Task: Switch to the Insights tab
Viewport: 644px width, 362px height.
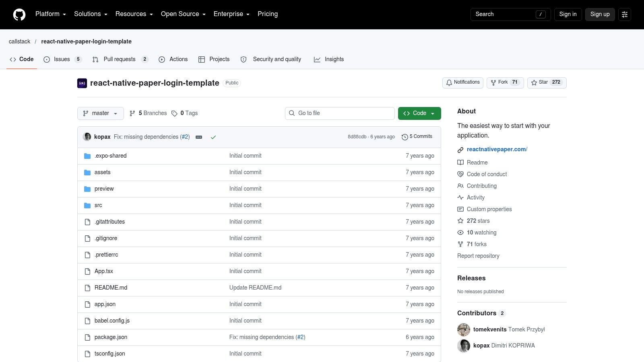Action: tap(329, 59)
